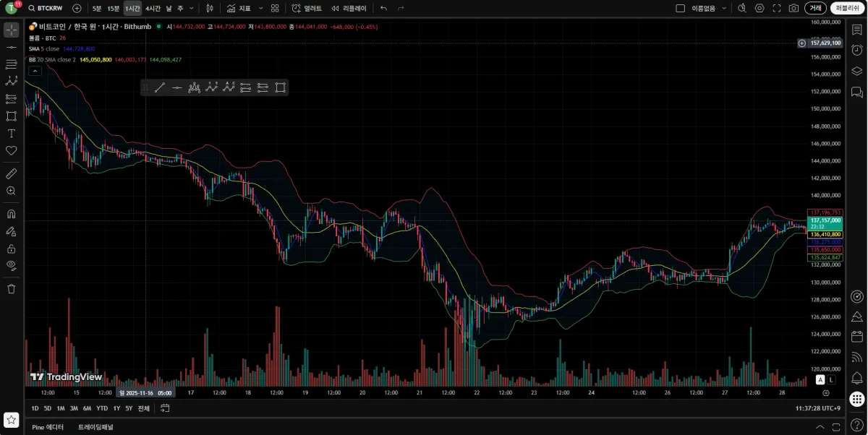Create an 얼러트 alert
This screenshot has height=435, width=868.
(x=307, y=8)
